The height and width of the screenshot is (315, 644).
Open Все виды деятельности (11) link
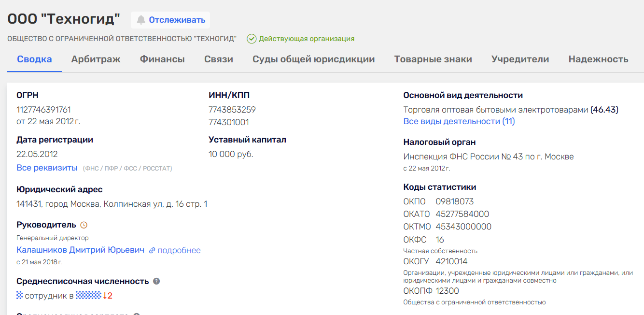[459, 121]
